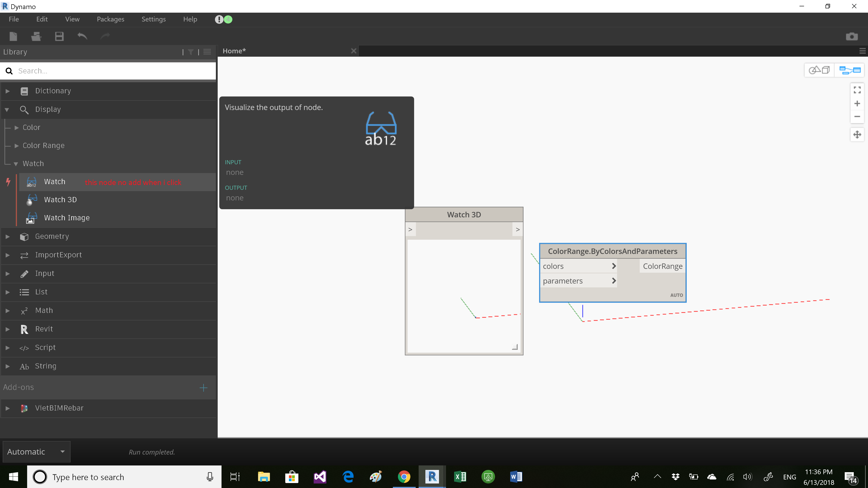Zoom in on the canvas
Image resolution: width=868 pixels, height=488 pixels.
click(858, 103)
